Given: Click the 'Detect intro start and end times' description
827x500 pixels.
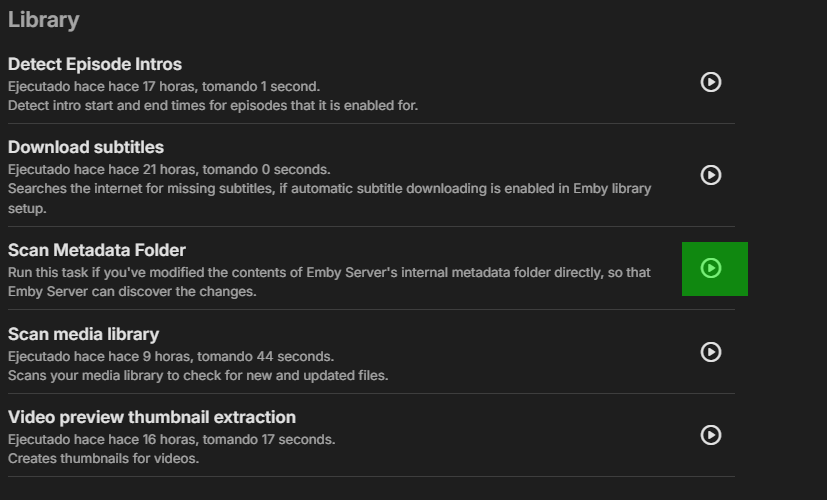Looking at the screenshot, I should coord(213,105).
